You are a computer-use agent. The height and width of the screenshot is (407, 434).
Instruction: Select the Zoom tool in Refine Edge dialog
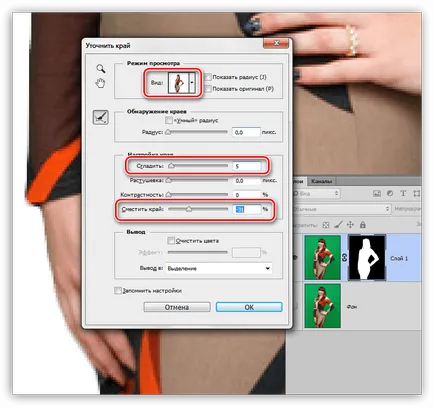point(101,69)
